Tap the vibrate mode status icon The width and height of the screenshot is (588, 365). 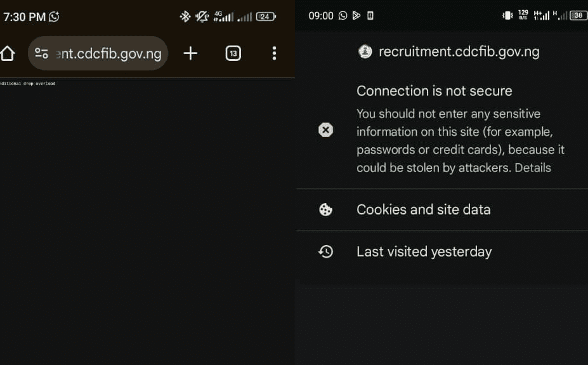507,15
